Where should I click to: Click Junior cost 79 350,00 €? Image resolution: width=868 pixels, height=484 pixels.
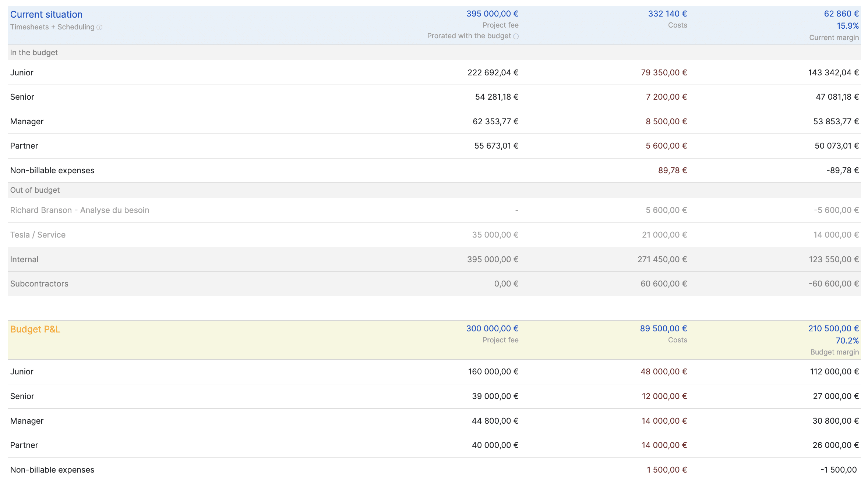[x=664, y=72]
